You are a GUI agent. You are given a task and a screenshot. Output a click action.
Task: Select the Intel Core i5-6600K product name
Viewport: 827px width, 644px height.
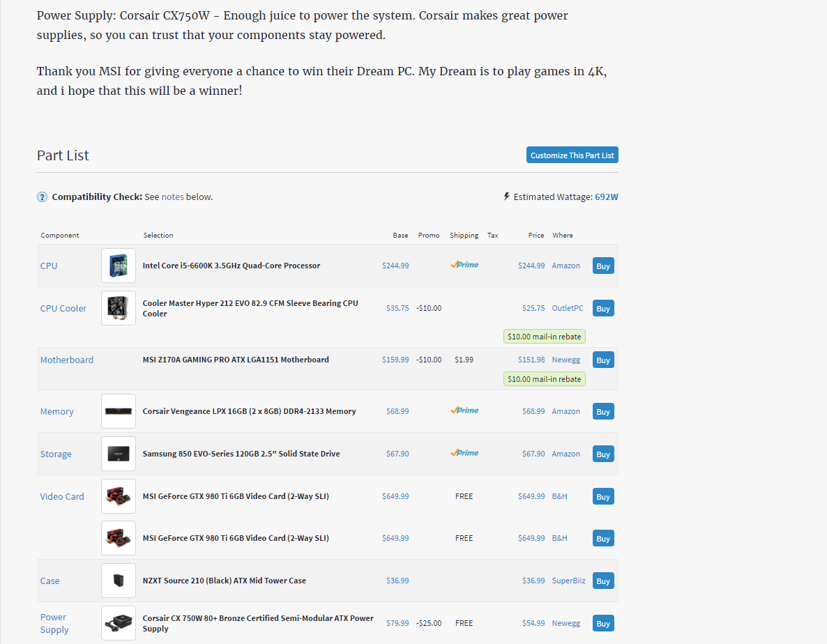tap(232, 266)
